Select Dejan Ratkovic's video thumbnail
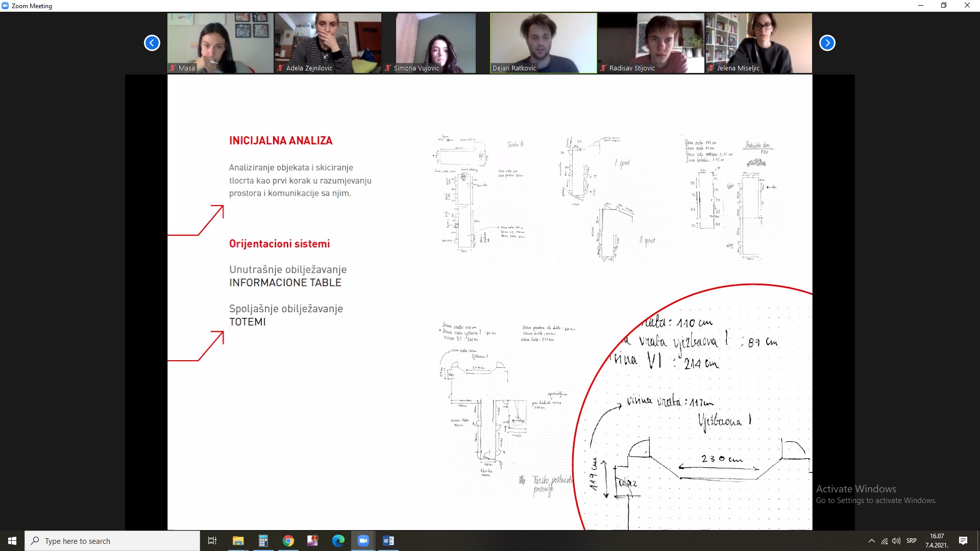 [543, 43]
